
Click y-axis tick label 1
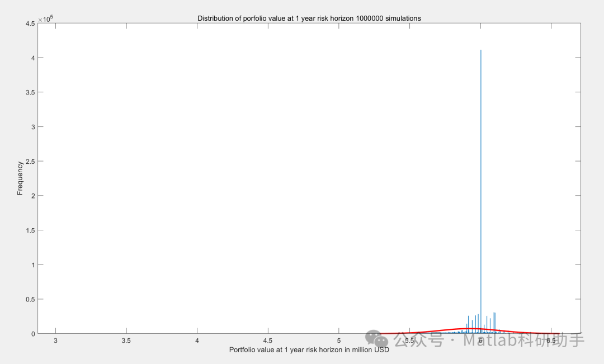[33, 265]
